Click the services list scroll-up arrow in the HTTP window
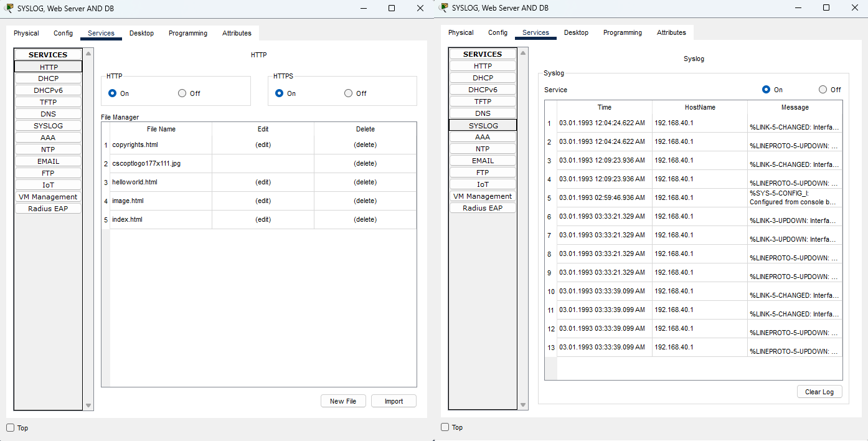The image size is (868, 441). point(88,54)
